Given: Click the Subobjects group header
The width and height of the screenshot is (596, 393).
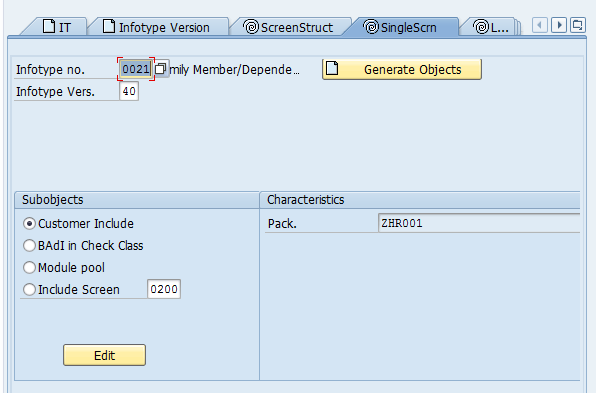Looking at the screenshot, I should (137, 200).
